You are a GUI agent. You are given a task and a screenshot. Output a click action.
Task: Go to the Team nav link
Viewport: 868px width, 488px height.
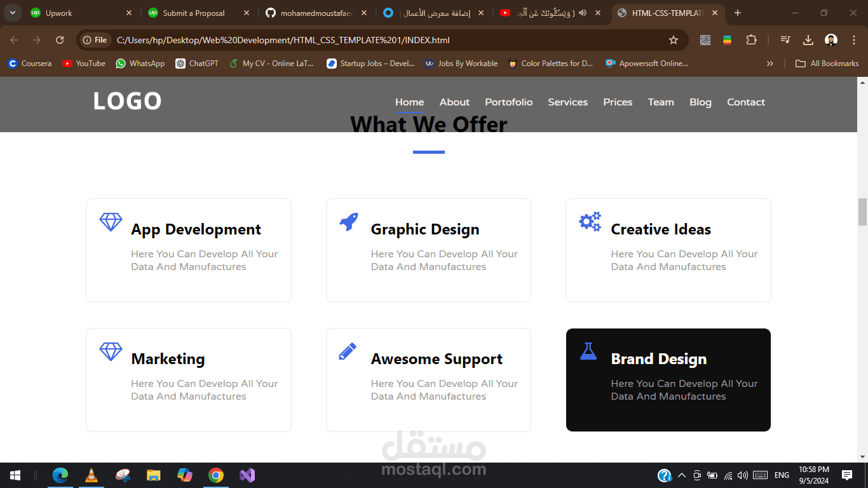(x=661, y=102)
